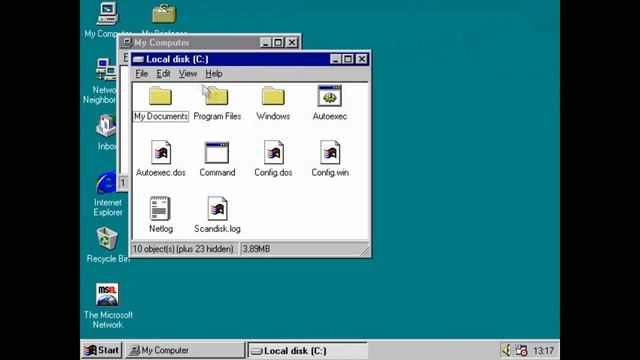Image resolution: width=640 pixels, height=360 pixels.
Task: Select the Netlog text file icon
Action: point(160,209)
